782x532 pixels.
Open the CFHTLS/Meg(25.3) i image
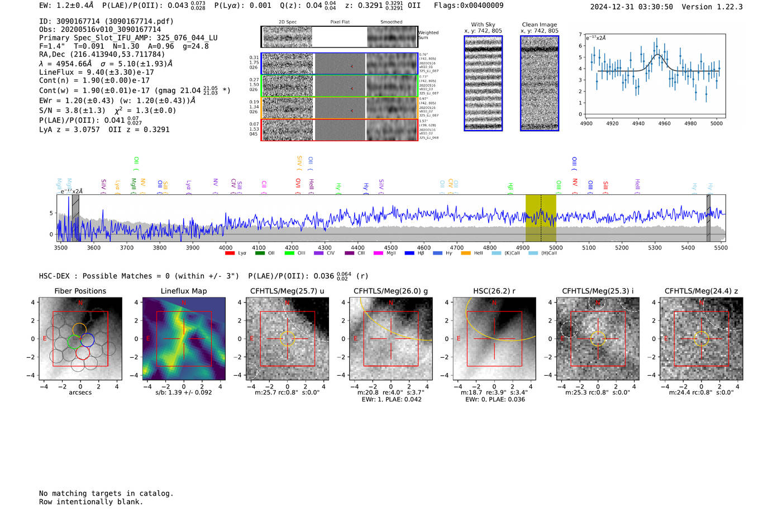(x=598, y=338)
